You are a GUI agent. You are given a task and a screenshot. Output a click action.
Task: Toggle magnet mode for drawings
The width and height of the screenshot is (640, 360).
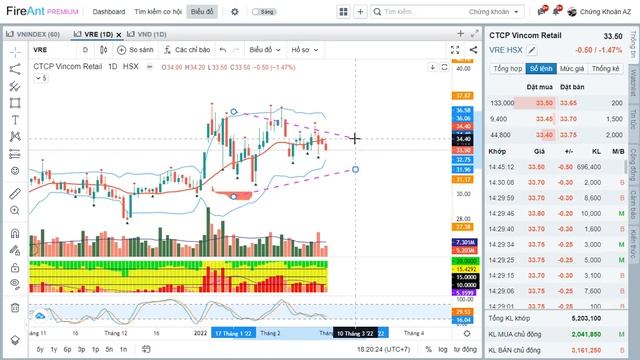pyautogui.click(x=15, y=233)
